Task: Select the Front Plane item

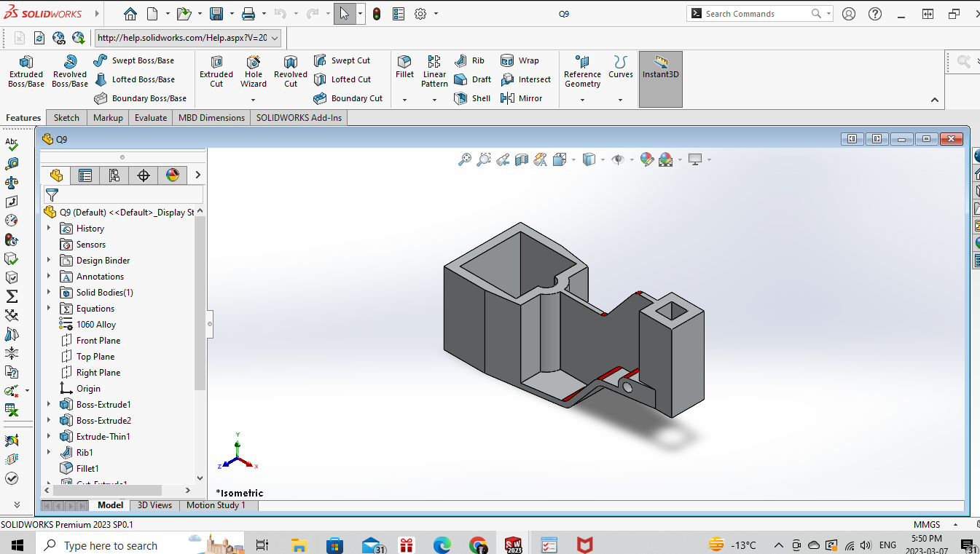Action: pos(90,340)
